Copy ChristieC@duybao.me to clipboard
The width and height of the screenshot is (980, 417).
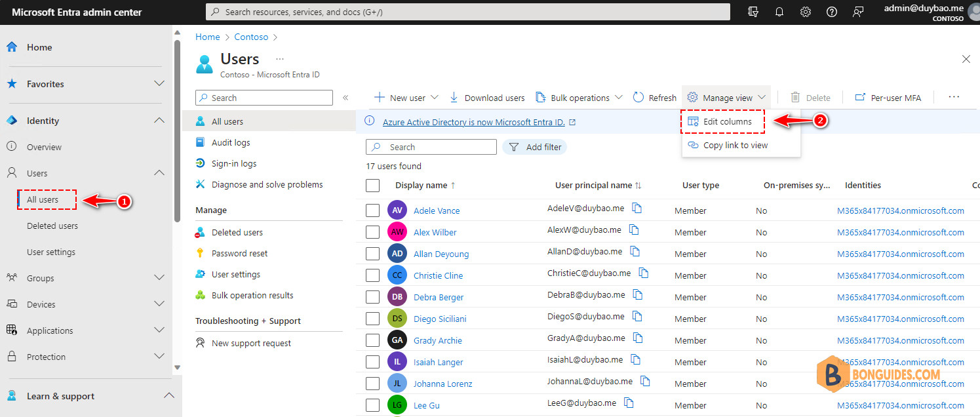coord(643,273)
